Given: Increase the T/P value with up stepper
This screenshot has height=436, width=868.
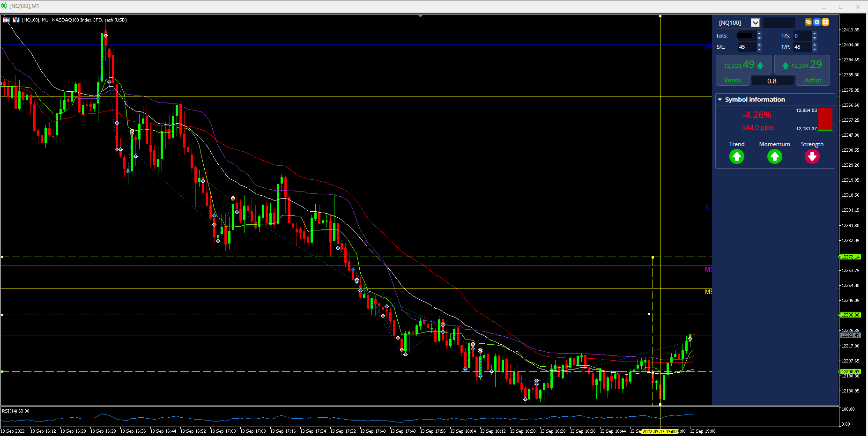Looking at the screenshot, I should [815, 44].
